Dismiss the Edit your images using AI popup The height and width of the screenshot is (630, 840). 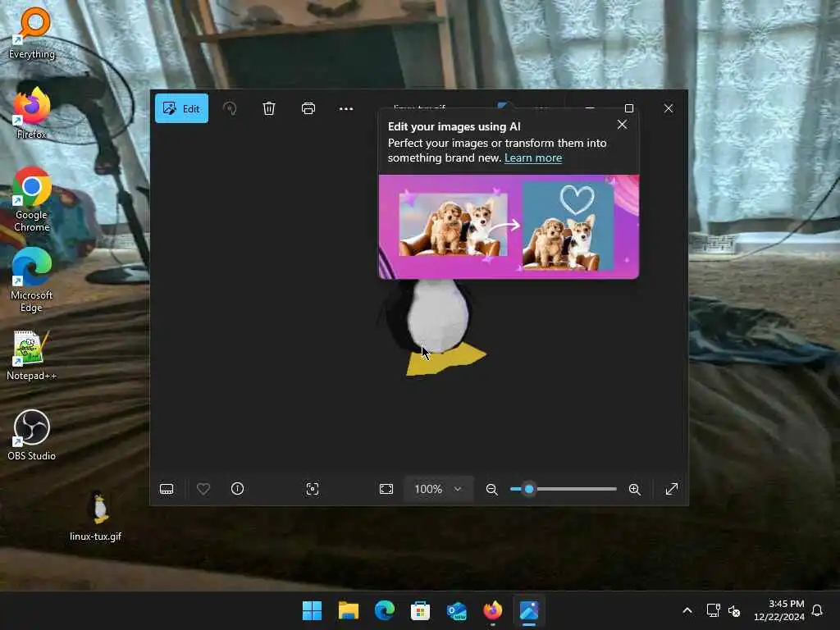pyautogui.click(x=622, y=125)
